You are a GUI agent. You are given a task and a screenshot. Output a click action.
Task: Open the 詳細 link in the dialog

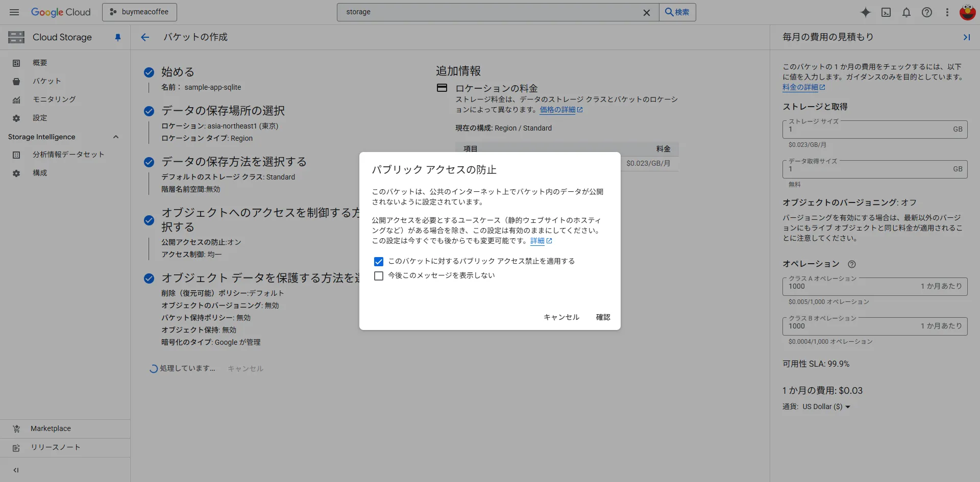541,241
